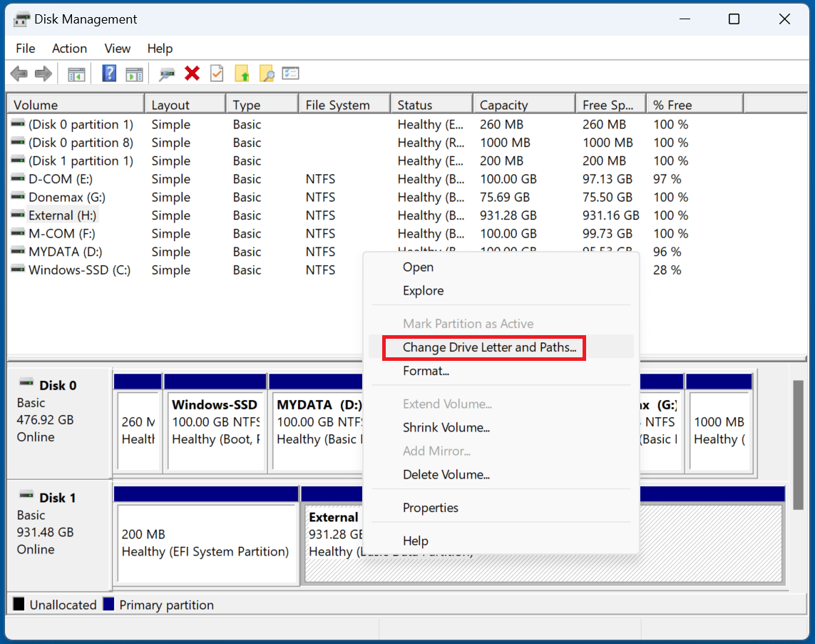Open the Properties toolbar icon
This screenshot has height=644, width=815.
(x=290, y=73)
